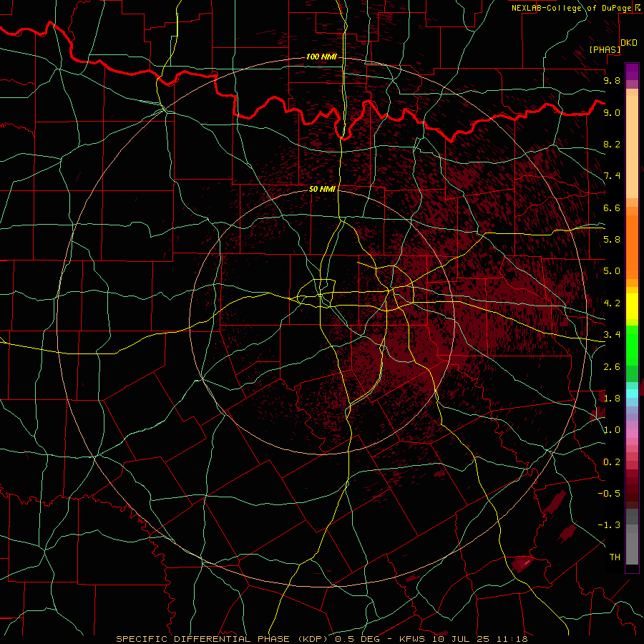Pick the purple band atop the color scale

tap(632, 72)
